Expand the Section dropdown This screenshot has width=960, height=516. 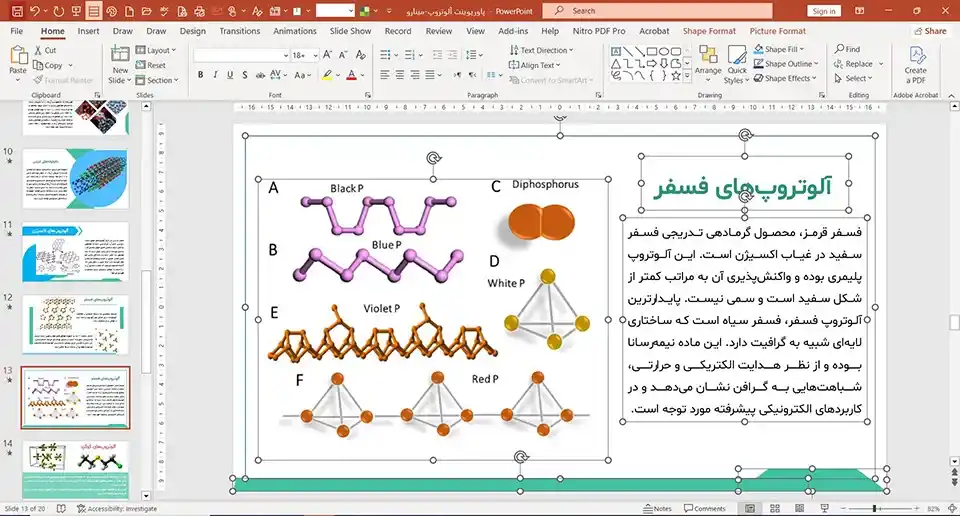click(157, 80)
